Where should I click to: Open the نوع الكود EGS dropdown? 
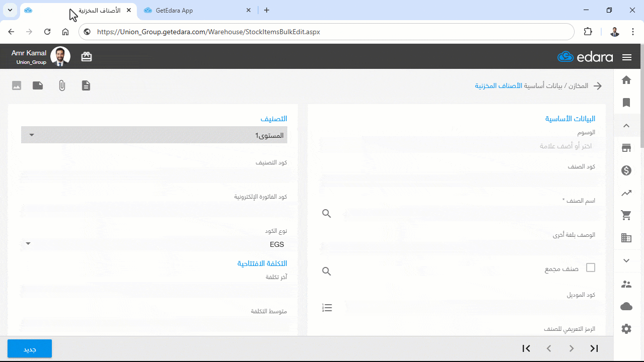coord(154,244)
